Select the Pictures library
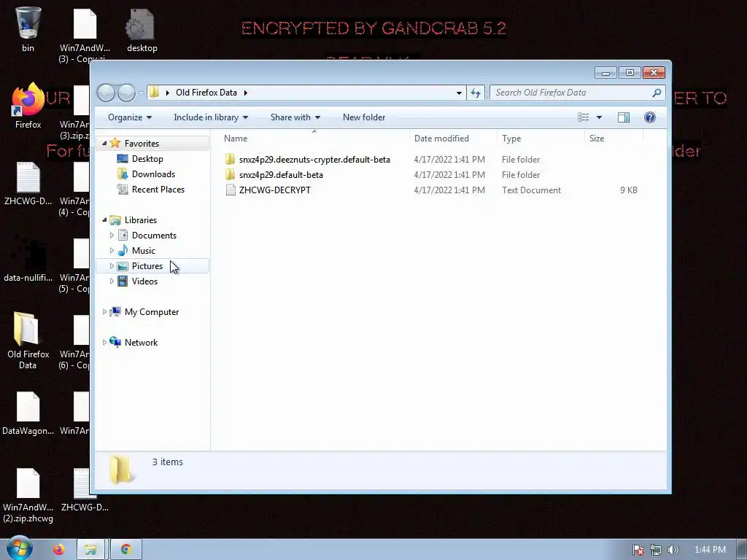 tap(147, 265)
